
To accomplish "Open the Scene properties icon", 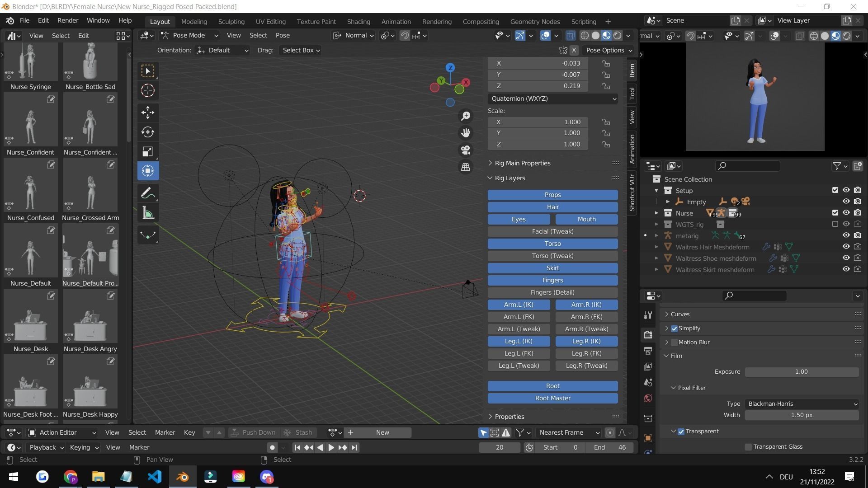I will [x=648, y=382].
